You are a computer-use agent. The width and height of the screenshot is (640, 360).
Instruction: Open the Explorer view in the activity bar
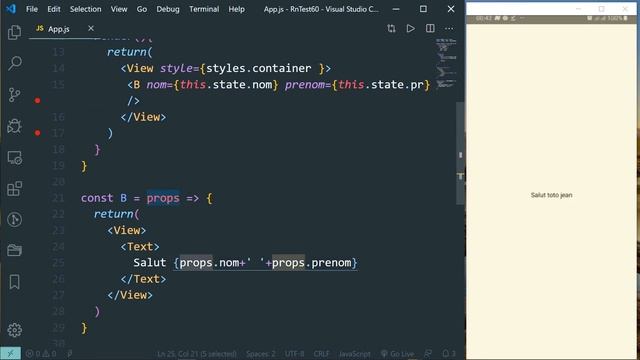pos(14,32)
